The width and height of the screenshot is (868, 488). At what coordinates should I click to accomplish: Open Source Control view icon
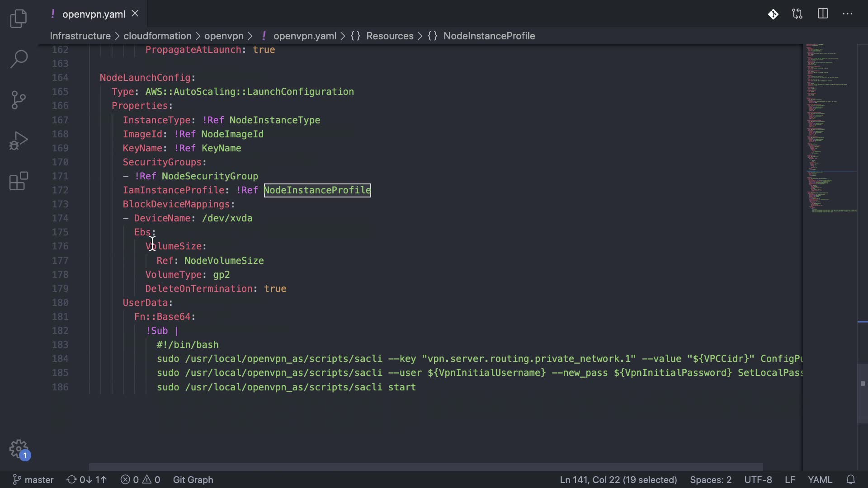click(19, 100)
